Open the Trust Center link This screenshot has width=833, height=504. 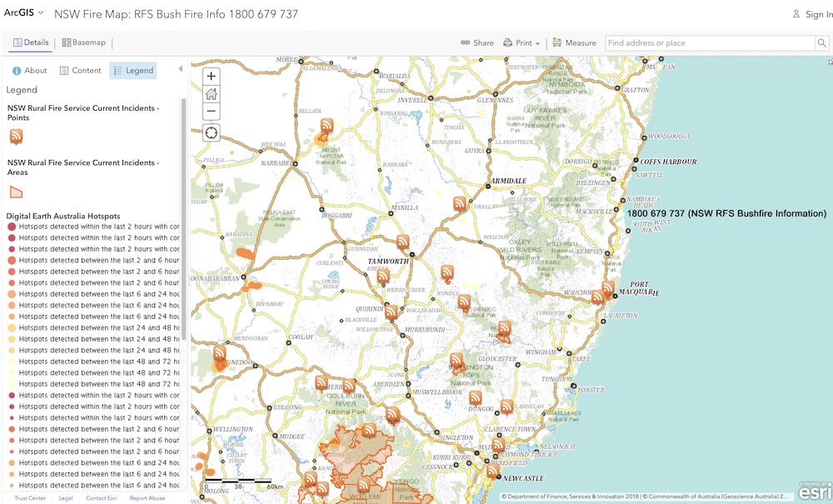tap(30, 498)
